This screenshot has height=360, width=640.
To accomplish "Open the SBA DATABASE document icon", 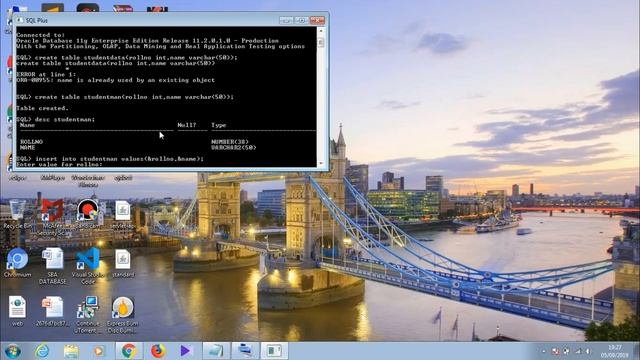I will click(x=52, y=266).
